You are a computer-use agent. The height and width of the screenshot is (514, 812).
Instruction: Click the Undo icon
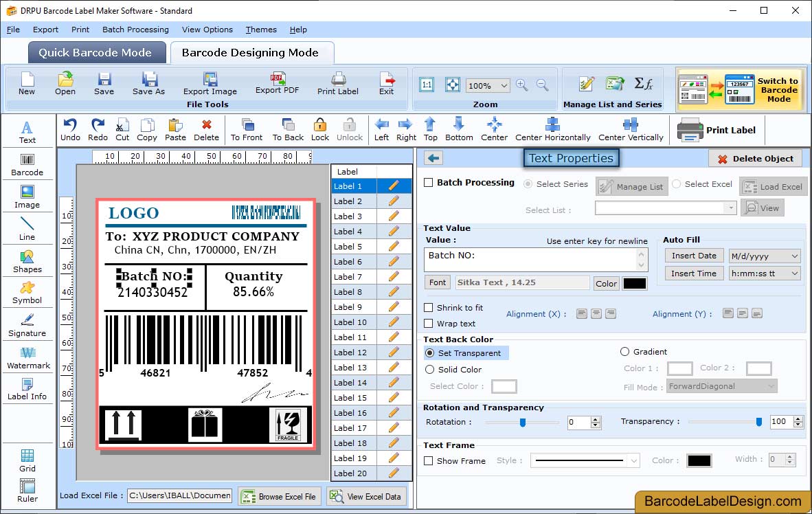click(x=70, y=130)
